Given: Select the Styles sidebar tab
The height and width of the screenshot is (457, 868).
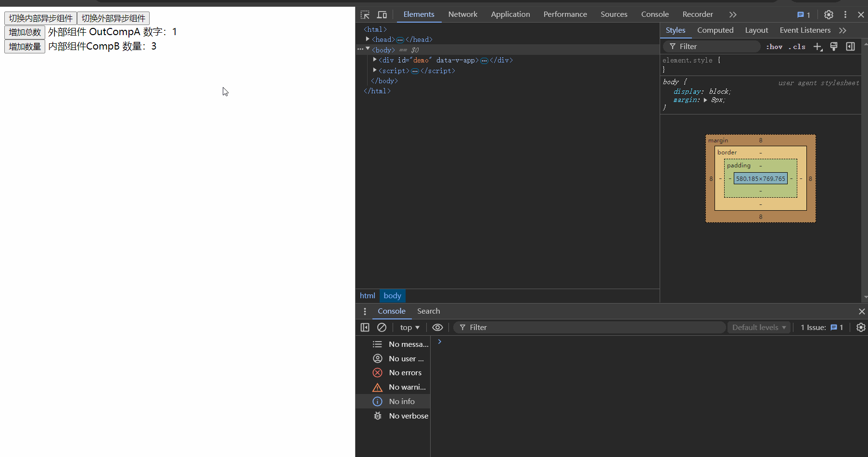Looking at the screenshot, I should pyautogui.click(x=676, y=30).
